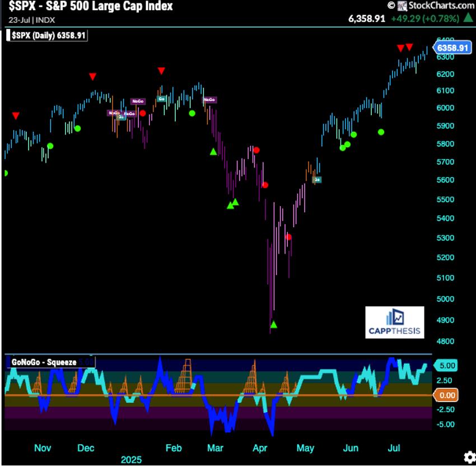Open chart settings gear icon
This screenshot has height=466, width=476.
[467, 456]
